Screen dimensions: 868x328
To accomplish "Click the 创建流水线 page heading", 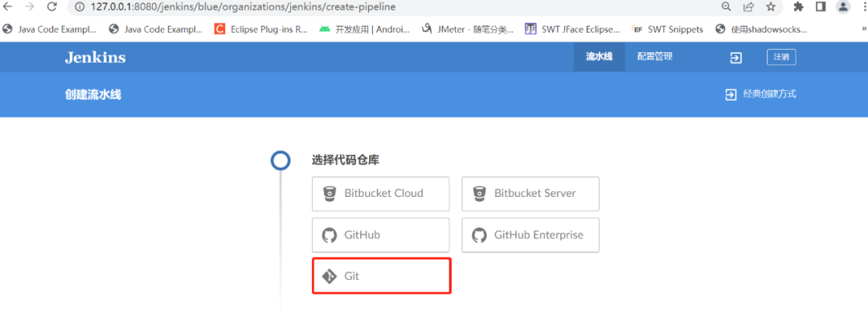I will 93,95.
